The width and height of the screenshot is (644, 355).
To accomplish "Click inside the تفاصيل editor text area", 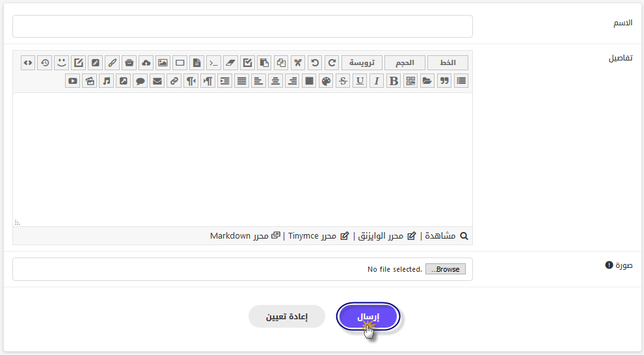I will (x=243, y=159).
